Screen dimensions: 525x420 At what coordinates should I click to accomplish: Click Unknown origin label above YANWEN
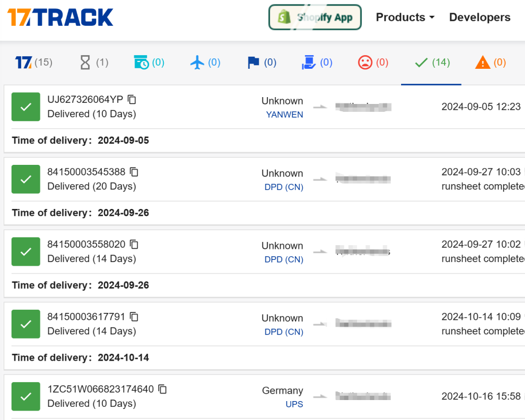click(x=282, y=101)
